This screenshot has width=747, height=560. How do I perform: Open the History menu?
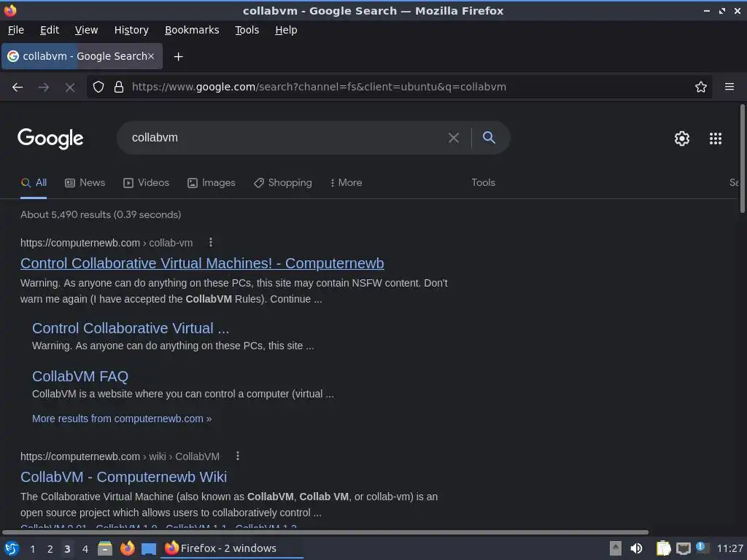pyautogui.click(x=131, y=30)
